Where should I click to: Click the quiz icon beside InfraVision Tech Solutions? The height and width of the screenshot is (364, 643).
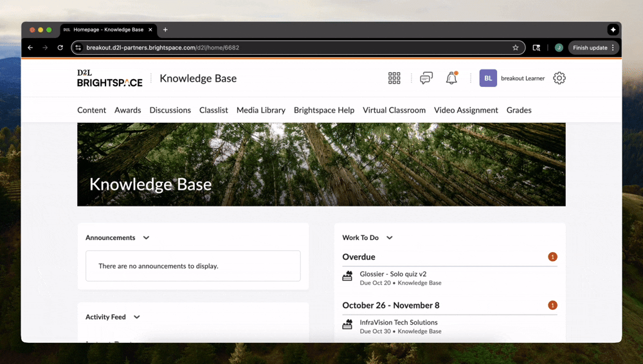click(347, 325)
